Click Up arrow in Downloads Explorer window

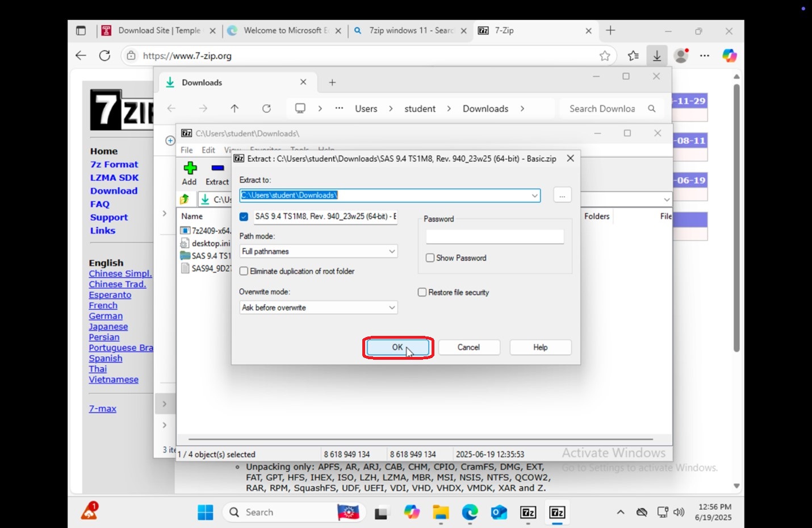(235, 109)
